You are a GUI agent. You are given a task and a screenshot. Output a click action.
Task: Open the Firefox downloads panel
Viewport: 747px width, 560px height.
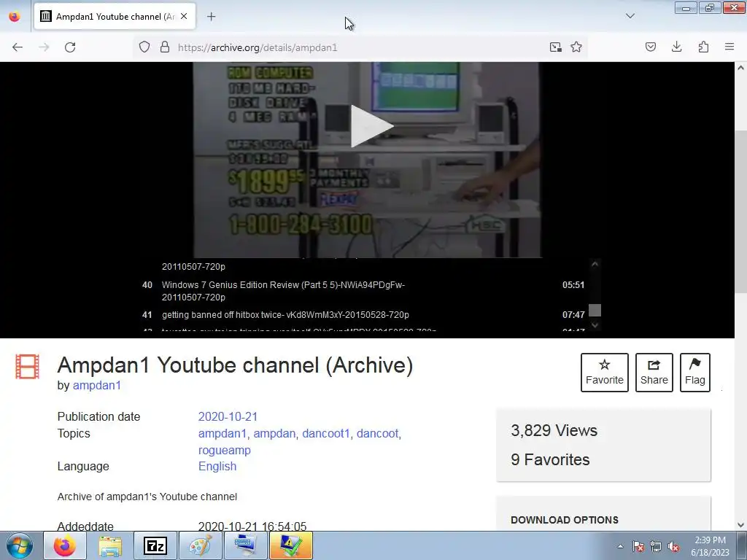pyautogui.click(x=676, y=47)
